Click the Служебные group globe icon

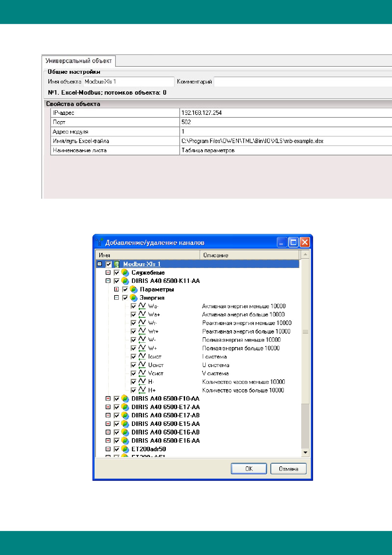click(x=125, y=272)
